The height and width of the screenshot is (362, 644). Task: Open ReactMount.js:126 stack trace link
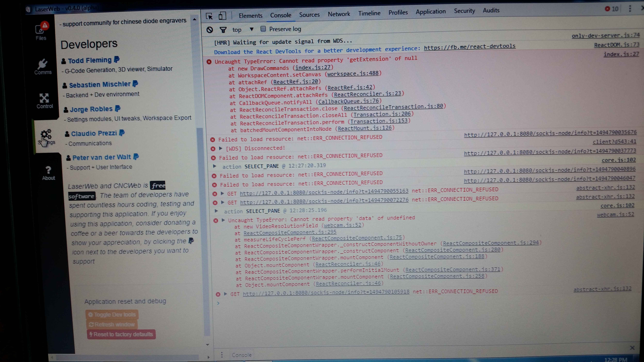[365, 128]
